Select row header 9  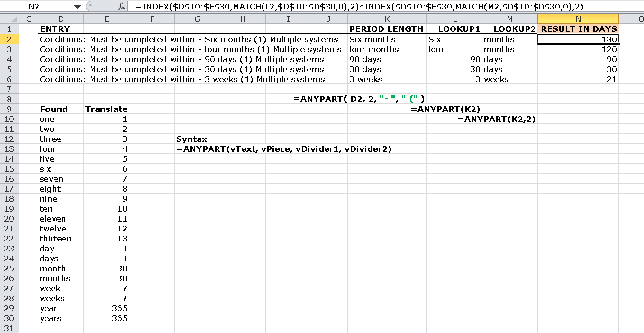9,109
